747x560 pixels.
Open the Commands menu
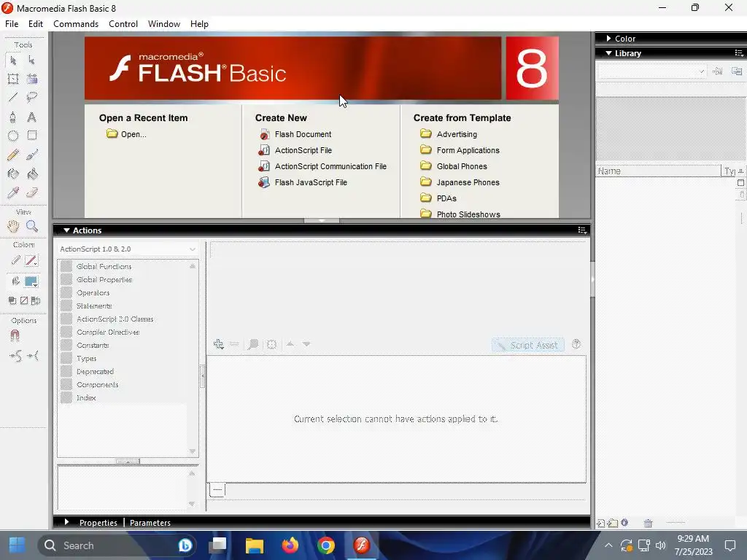point(76,24)
